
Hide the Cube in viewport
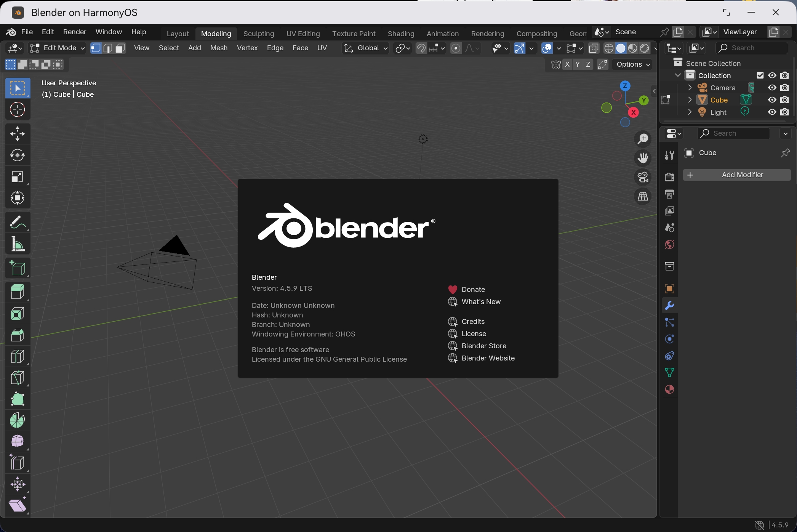tap(772, 100)
